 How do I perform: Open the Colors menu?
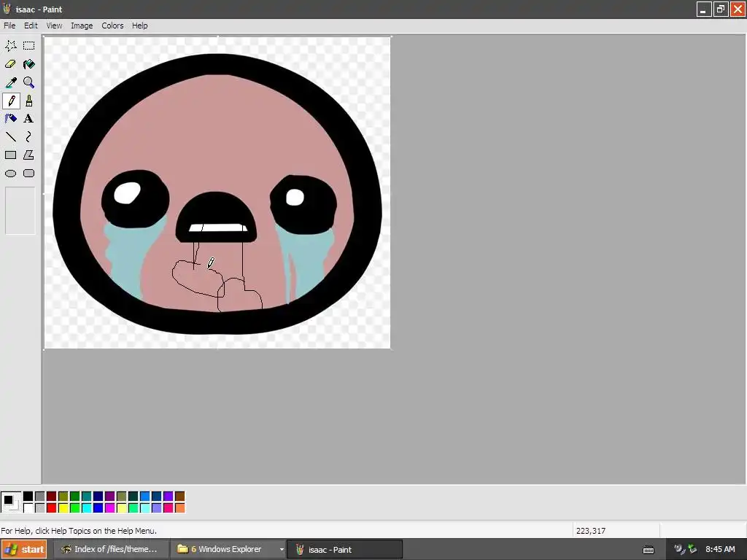click(x=112, y=26)
